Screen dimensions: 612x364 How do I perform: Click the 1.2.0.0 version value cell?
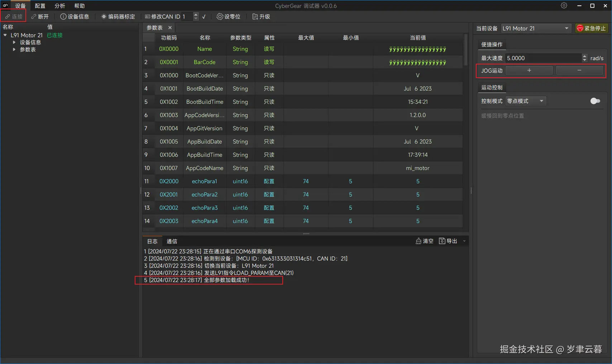[x=418, y=115]
